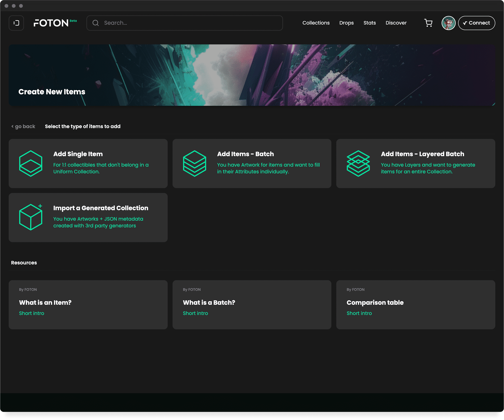Click the Add Single Item cube icon

[31, 163]
